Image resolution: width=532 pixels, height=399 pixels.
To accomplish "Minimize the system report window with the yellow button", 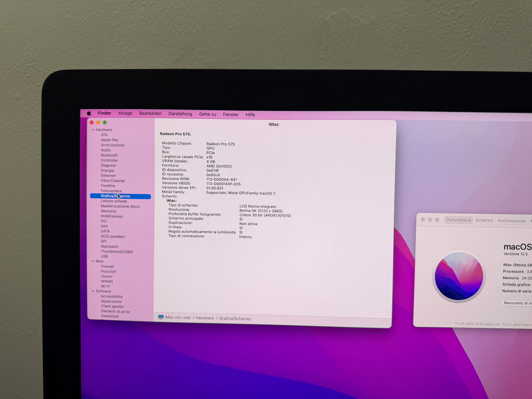I will 98,123.
